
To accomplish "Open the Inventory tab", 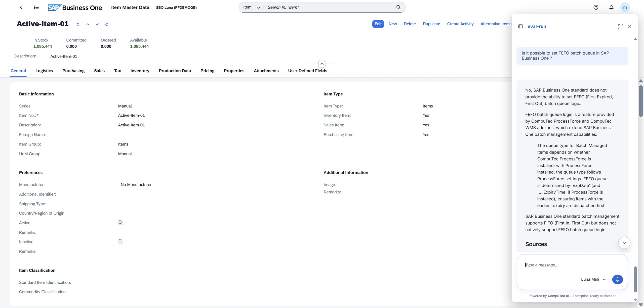I will click(x=140, y=71).
